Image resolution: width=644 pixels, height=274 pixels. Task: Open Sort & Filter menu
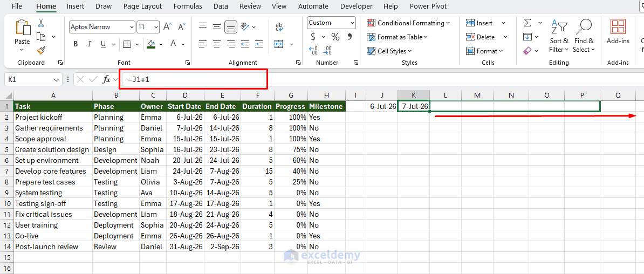559,36
